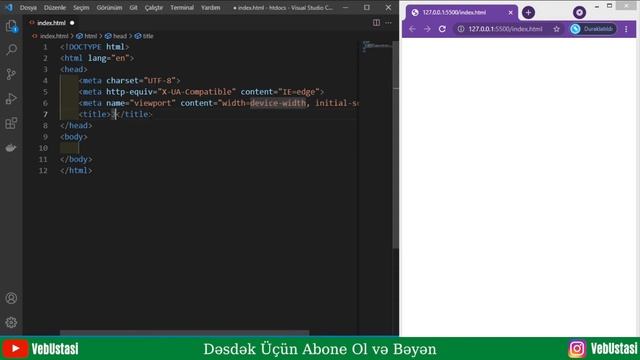
Task: Open the Docker view in activity bar
Action: pyautogui.click(x=11, y=147)
